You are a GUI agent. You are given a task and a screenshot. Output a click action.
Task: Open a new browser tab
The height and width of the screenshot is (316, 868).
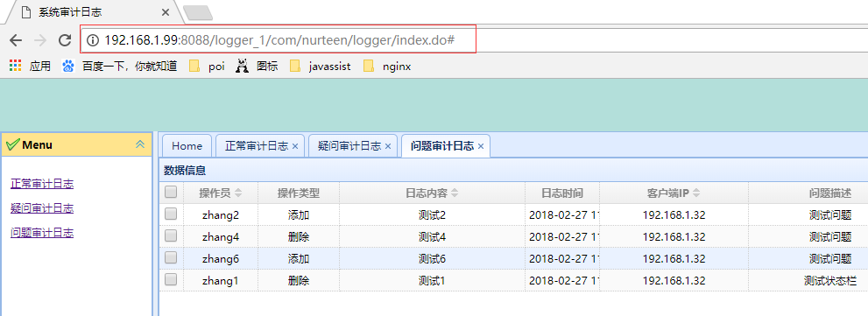[198, 13]
